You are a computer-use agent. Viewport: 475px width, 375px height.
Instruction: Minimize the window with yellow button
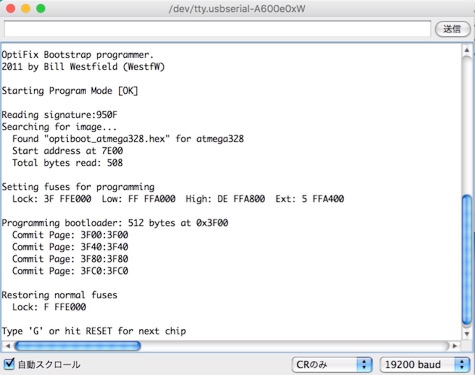26,8
